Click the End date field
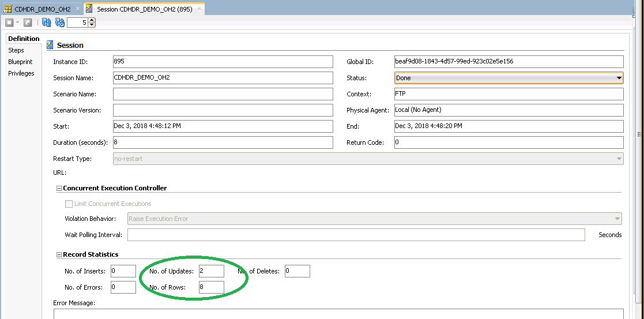644x319 pixels. 509,126
